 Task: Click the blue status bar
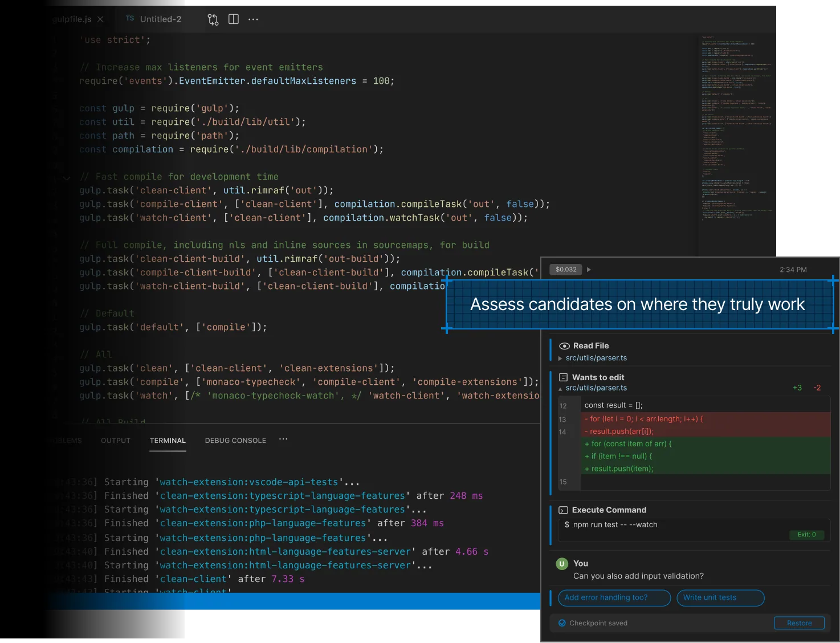pos(293,601)
